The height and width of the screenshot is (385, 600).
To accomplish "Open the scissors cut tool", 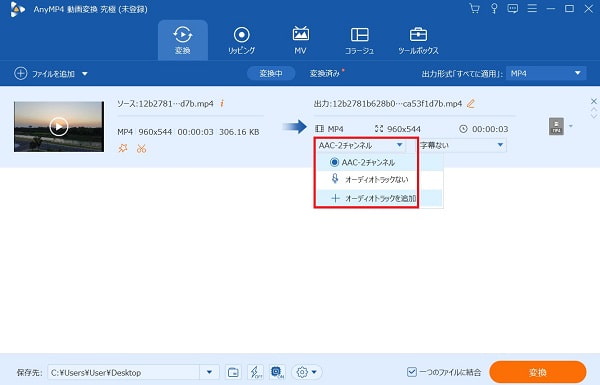I will tap(142, 148).
